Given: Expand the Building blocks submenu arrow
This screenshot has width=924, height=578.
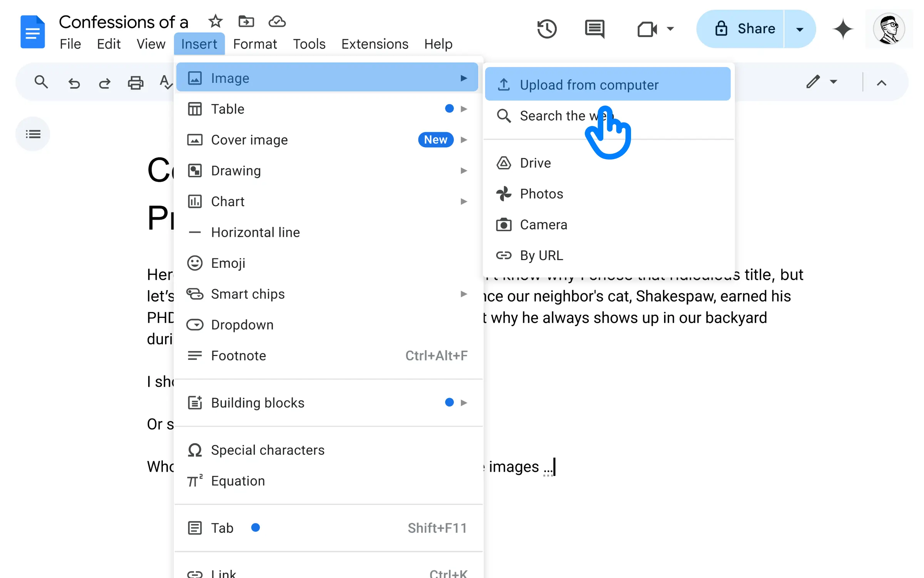Looking at the screenshot, I should click(464, 403).
